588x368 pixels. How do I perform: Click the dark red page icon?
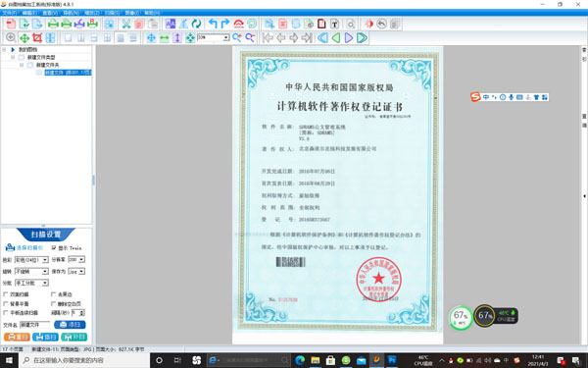coord(321,24)
